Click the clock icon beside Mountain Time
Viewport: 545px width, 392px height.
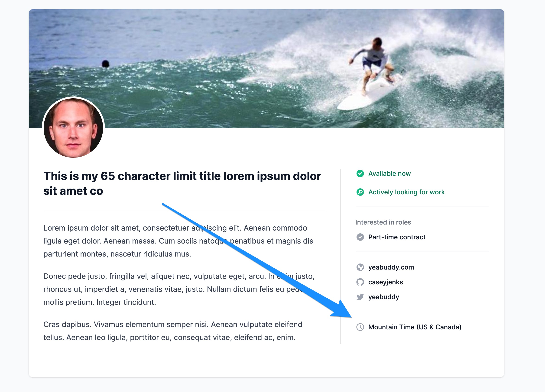360,327
